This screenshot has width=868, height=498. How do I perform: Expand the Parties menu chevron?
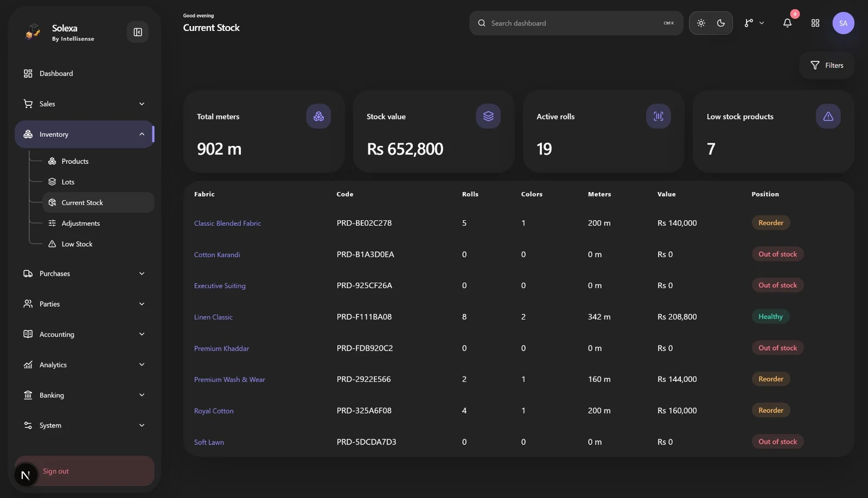(142, 304)
